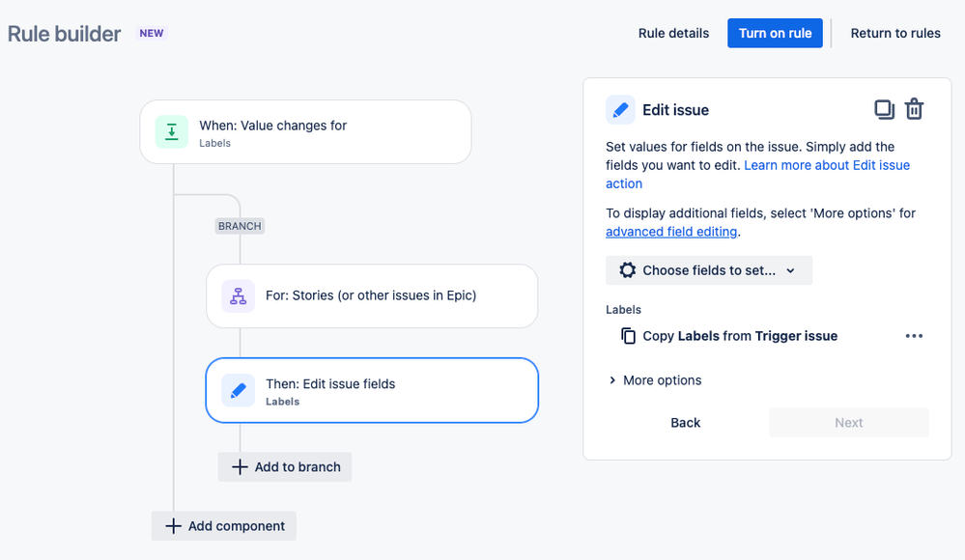
Task: Delete the component with trash icon
Action: click(914, 109)
